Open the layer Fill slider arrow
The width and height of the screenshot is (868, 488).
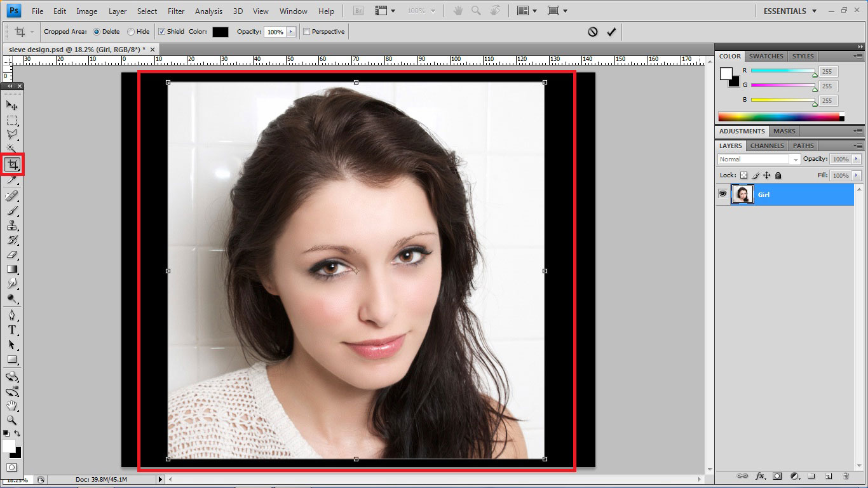point(857,175)
